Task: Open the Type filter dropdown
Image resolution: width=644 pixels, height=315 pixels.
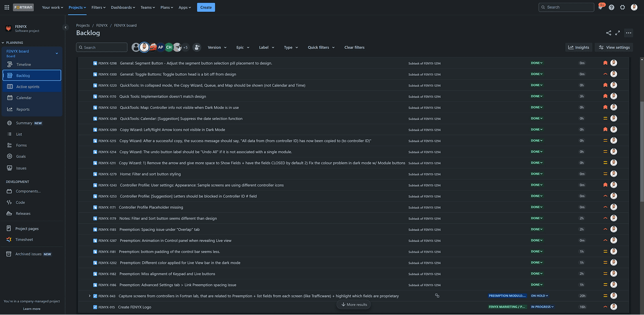Action: 291,47
